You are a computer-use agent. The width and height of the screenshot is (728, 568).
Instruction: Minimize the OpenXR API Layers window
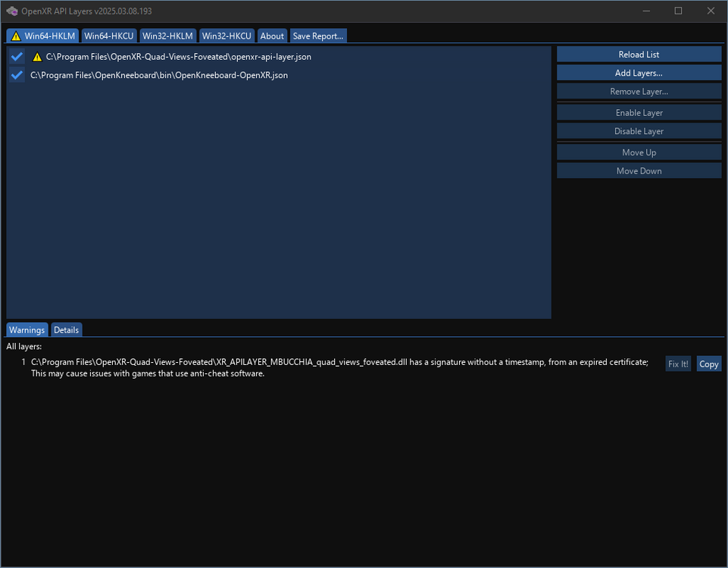point(646,11)
